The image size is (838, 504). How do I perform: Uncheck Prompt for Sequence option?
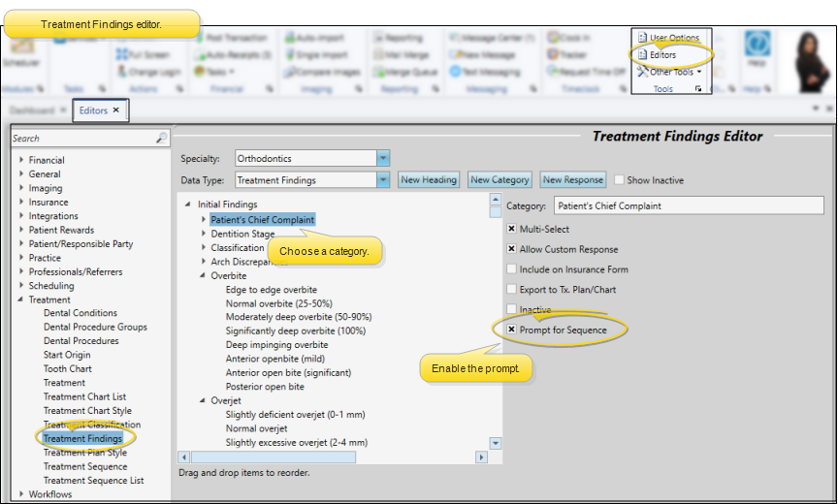click(511, 330)
